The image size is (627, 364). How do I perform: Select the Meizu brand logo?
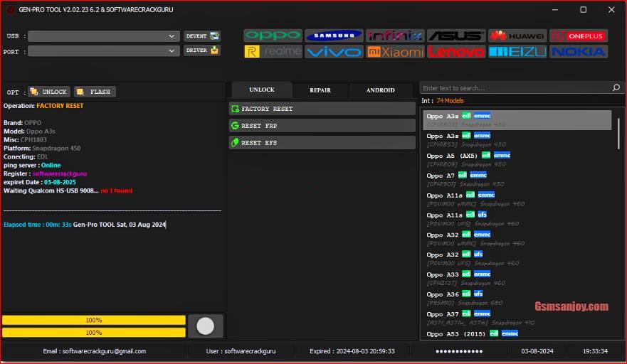coord(517,52)
